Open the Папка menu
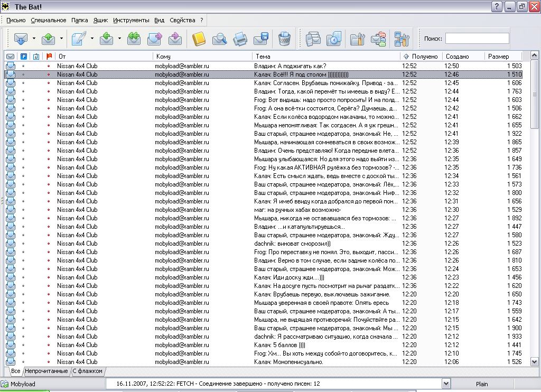 point(79,20)
